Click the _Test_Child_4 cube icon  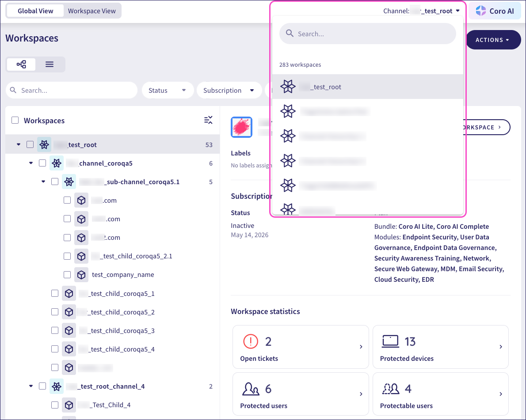coord(69,405)
